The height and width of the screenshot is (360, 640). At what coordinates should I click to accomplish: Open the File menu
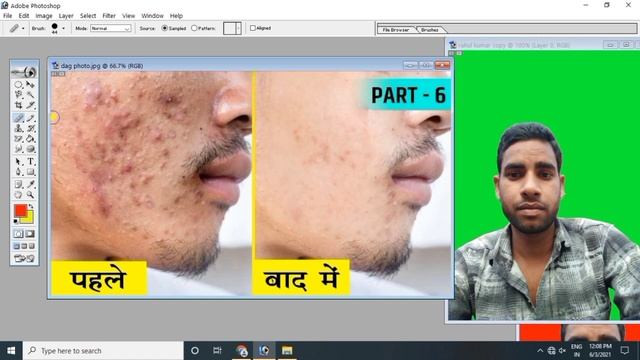click(x=7, y=16)
